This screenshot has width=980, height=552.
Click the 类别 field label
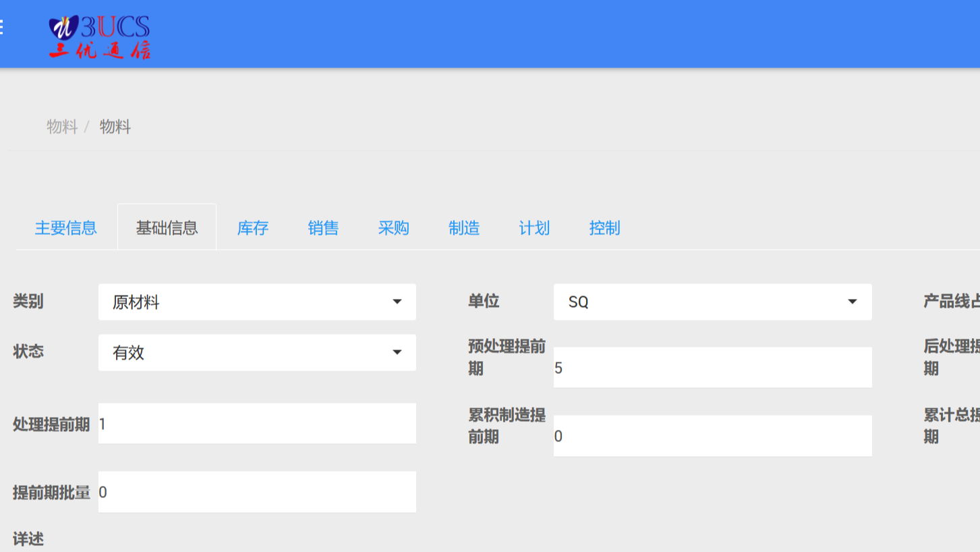(28, 301)
